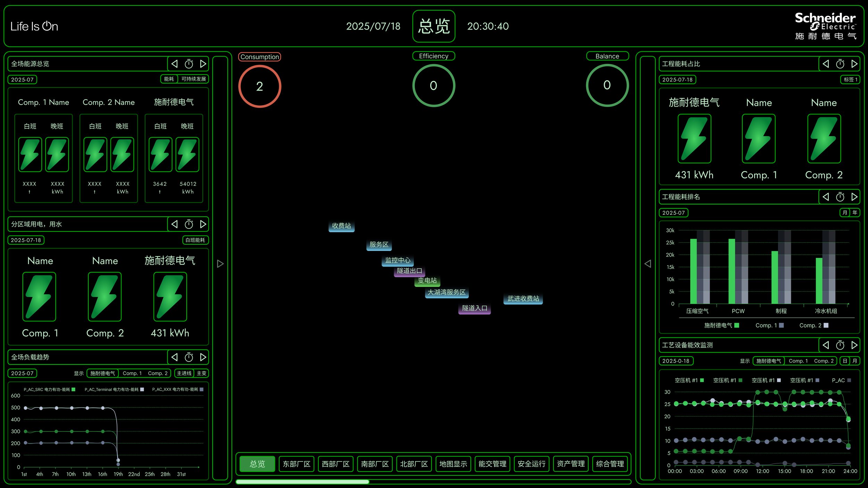Image resolution: width=868 pixels, height=488 pixels.
Task: Click next arrow in 工程能耗占比 header
Action: [854, 64]
